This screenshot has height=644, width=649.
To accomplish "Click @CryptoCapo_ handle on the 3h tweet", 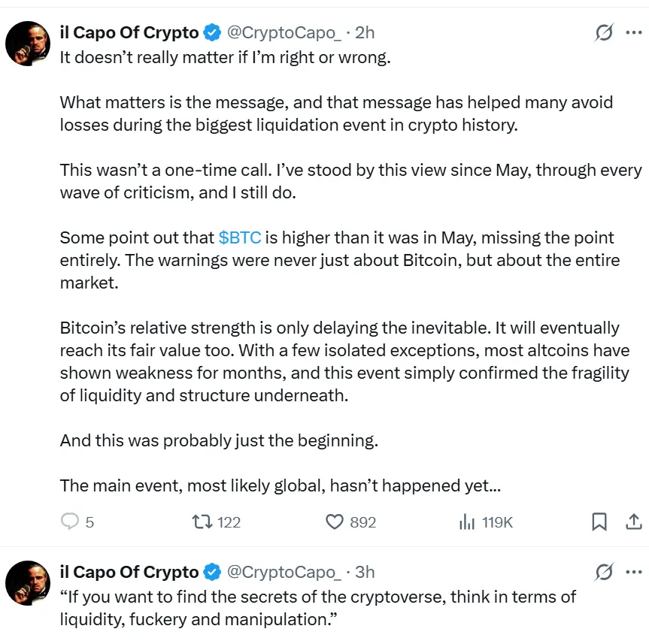I will pos(284,573).
